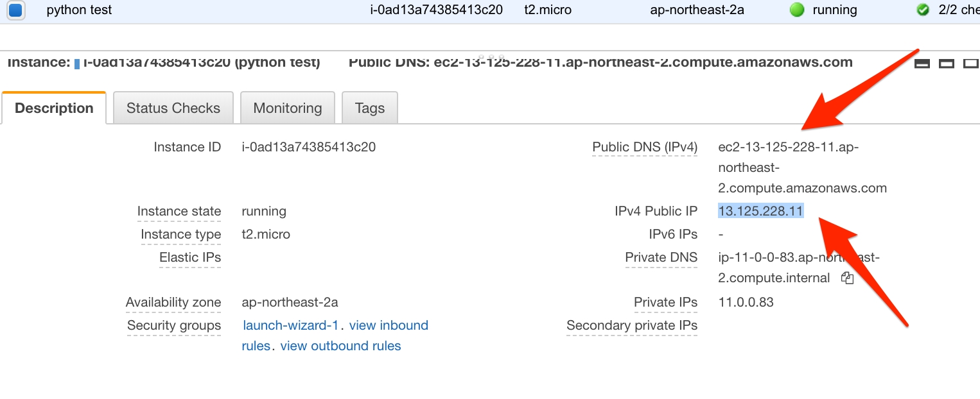
Task: Click the Security groups field label
Action: 173,325
